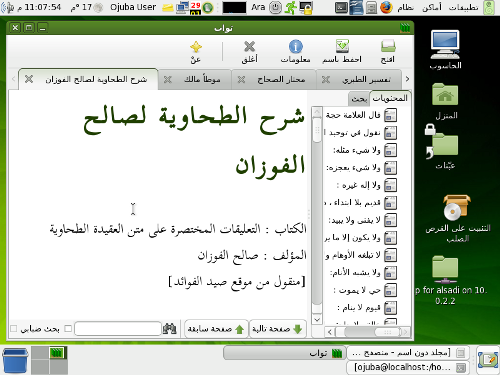The width and height of the screenshot is (500, 375).
Task: Close the موطأ مالك tab
Action: coord(168,80)
